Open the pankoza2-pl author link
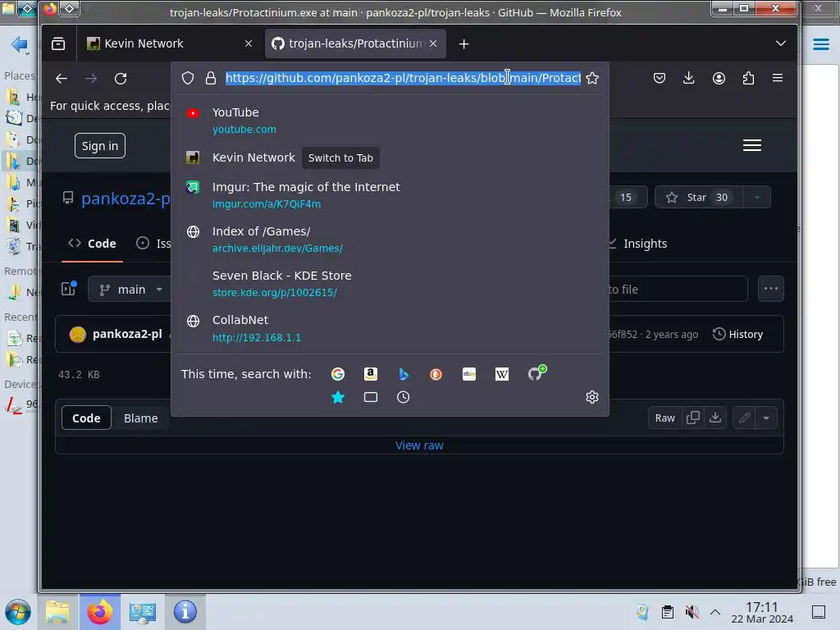The width and height of the screenshot is (840, 630). (x=127, y=335)
